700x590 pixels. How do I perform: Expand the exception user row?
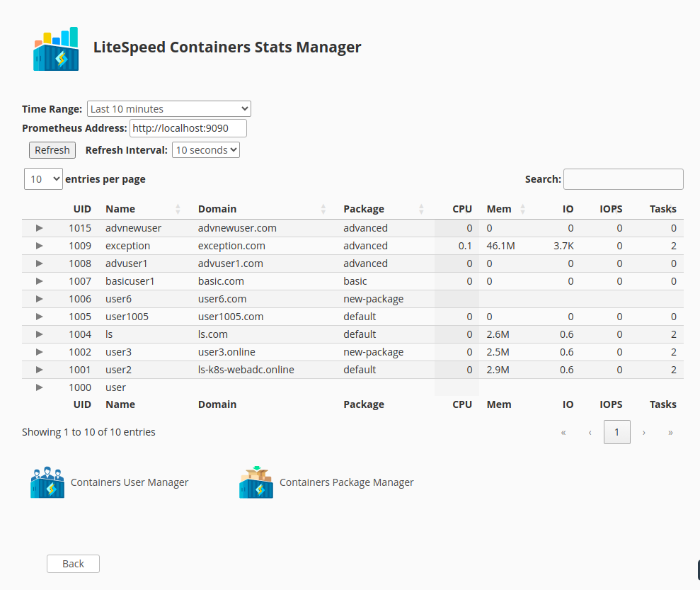click(40, 246)
